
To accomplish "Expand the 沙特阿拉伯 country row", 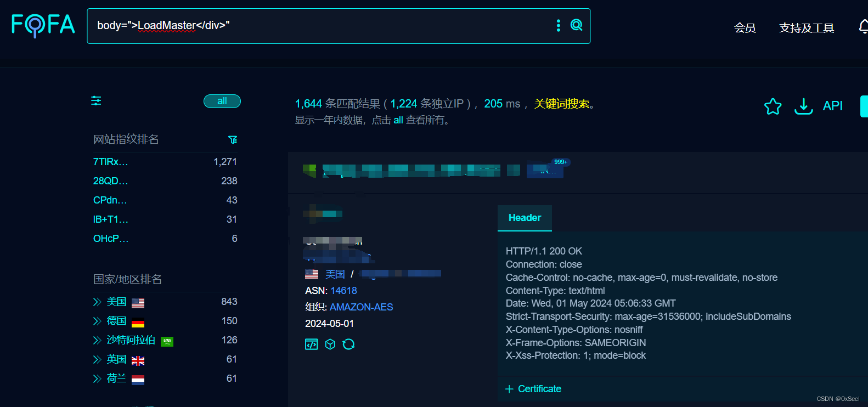I will (x=97, y=340).
